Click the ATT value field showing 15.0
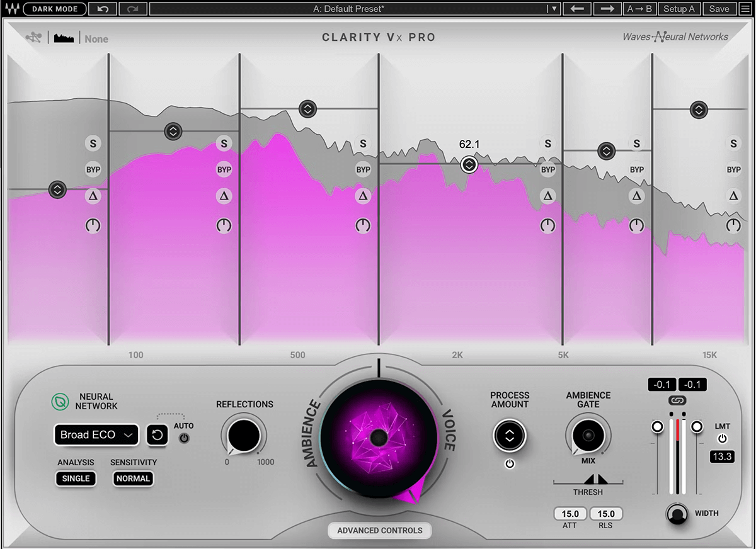Viewport: 756px width, 549px height. pyautogui.click(x=570, y=514)
